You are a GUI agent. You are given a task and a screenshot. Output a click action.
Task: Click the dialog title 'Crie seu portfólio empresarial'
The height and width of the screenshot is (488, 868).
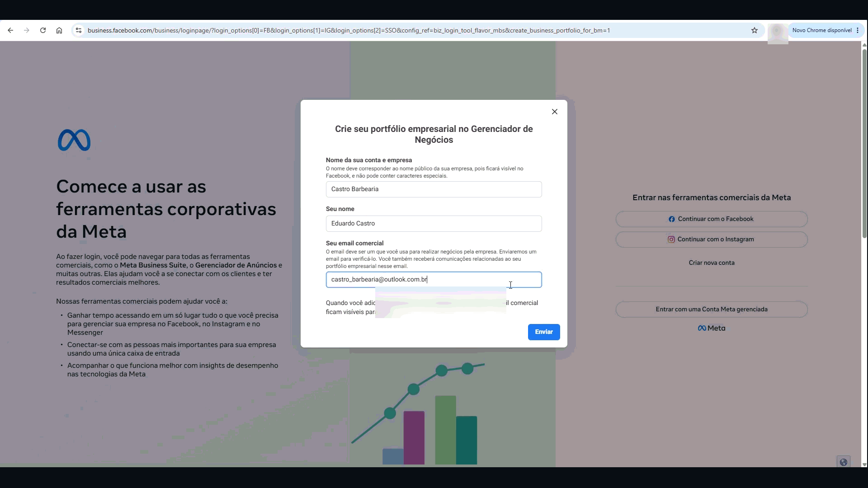point(434,134)
